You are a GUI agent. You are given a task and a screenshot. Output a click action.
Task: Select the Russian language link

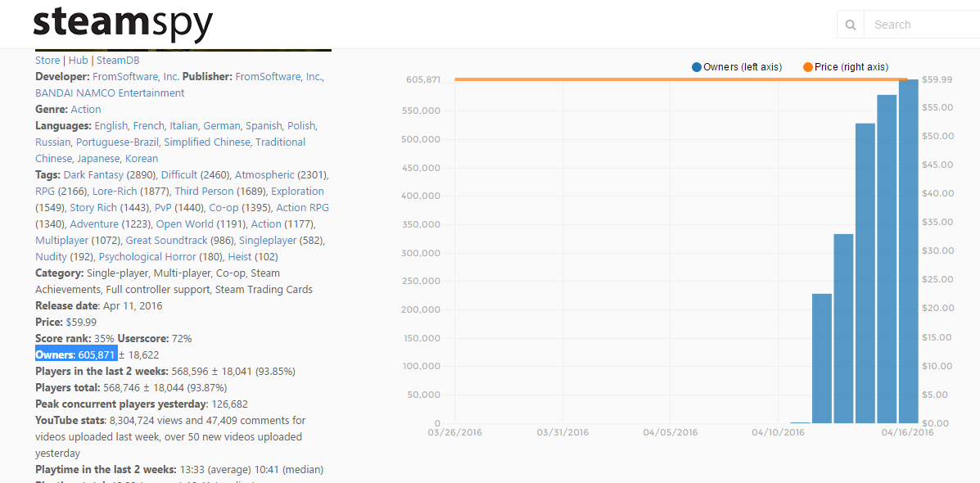point(52,142)
